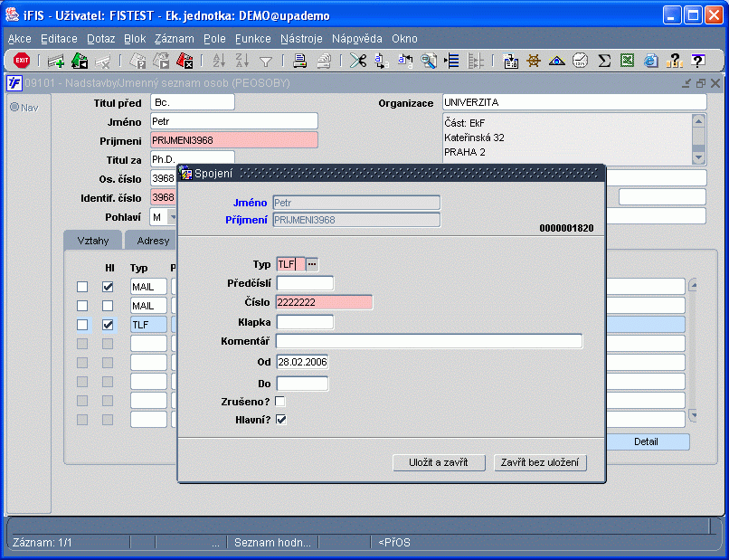Toggle the Zrušeno? checkbox
The height and width of the screenshot is (560, 729).
[x=280, y=401]
